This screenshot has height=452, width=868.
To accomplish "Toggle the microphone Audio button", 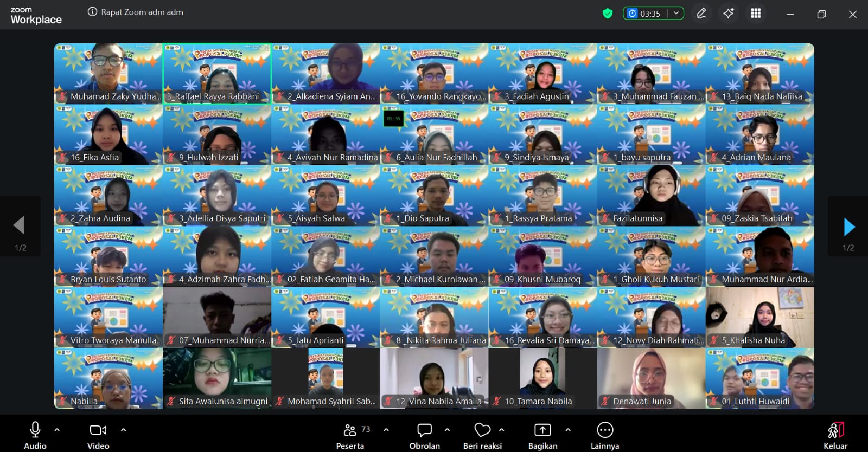I will coord(35,435).
